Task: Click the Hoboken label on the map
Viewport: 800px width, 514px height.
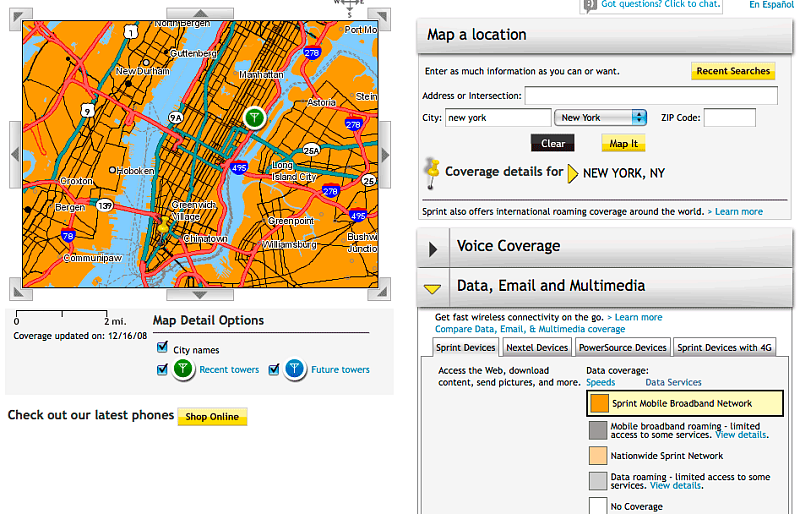Action: tap(135, 170)
